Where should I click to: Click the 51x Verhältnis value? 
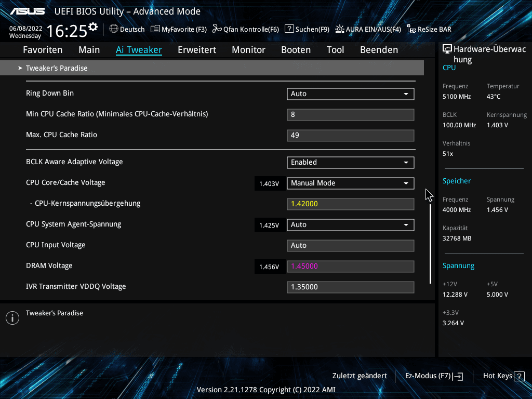[x=448, y=154]
